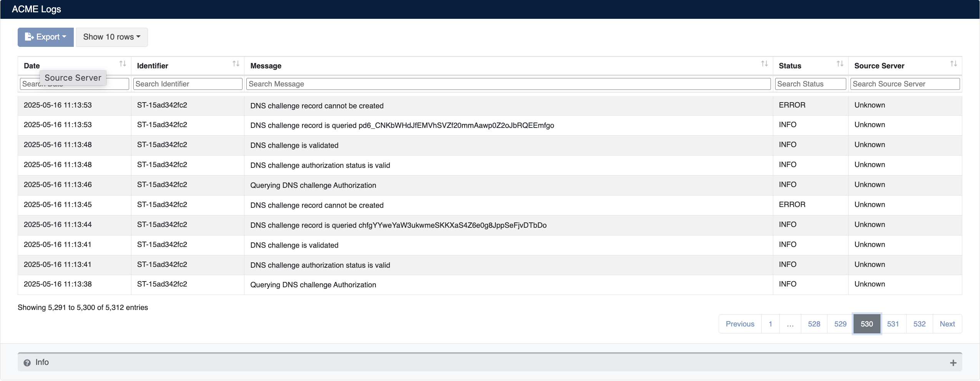This screenshot has width=980, height=381.
Task: Click the Info question mark icon
Action: (27, 363)
